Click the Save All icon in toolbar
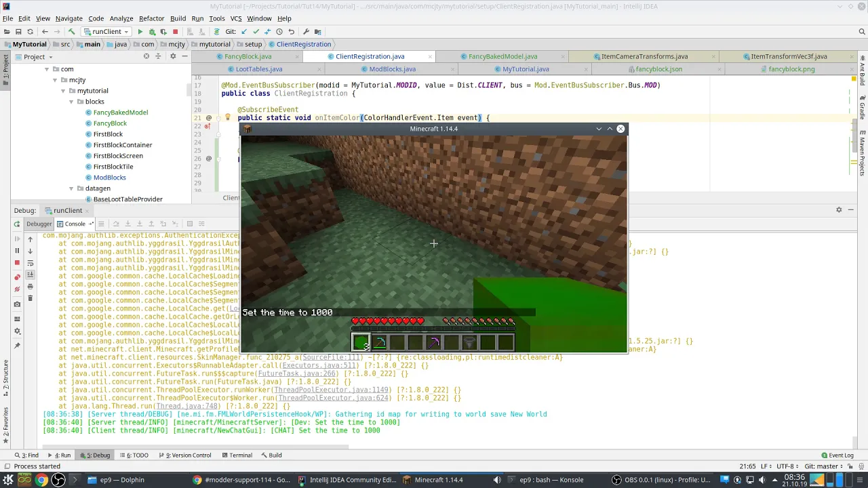The width and height of the screenshot is (868, 488). tap(18, 32)
